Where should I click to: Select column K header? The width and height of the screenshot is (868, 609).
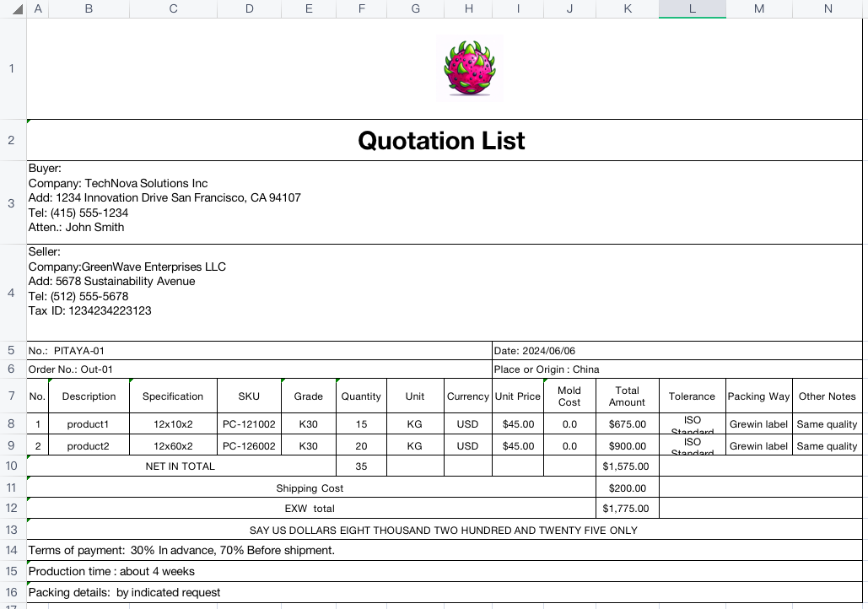[x=628, y=9]
